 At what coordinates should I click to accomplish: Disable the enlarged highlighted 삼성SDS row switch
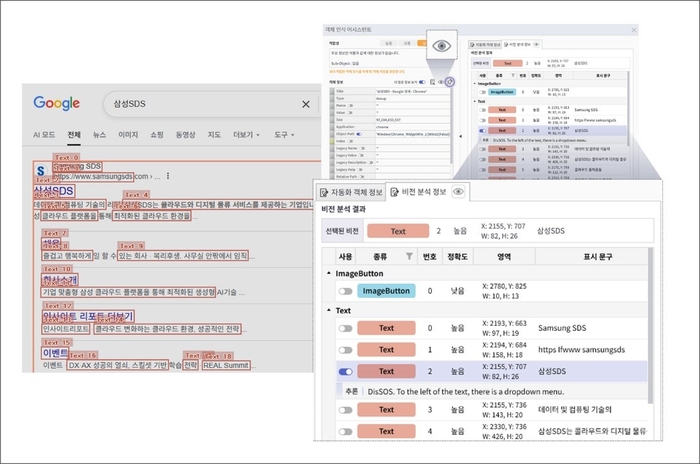[345, 372]
